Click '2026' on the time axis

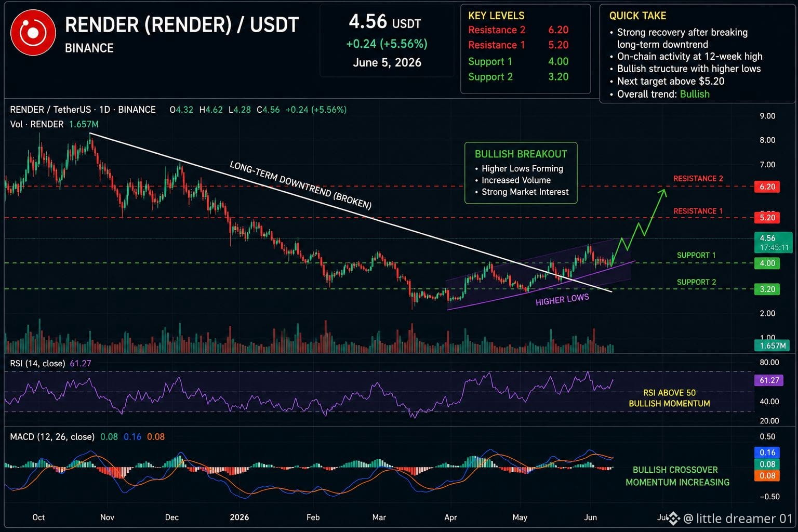click(239, 517)
